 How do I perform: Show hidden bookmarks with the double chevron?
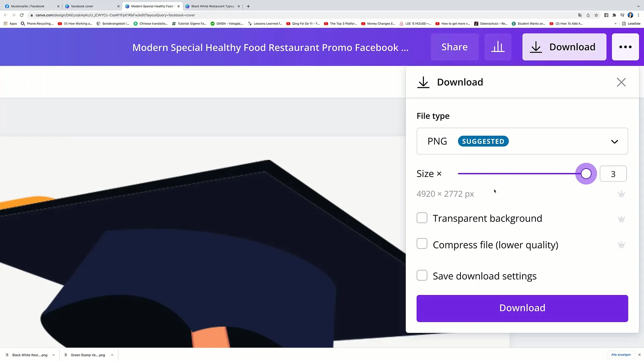tap(615, 23)
